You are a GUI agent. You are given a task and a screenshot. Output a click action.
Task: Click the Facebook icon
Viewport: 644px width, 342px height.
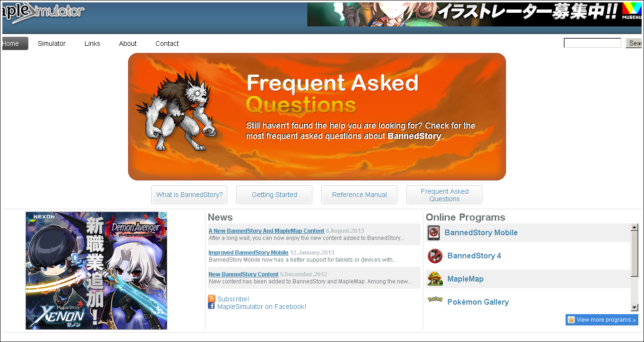click(x=212, y=306)
